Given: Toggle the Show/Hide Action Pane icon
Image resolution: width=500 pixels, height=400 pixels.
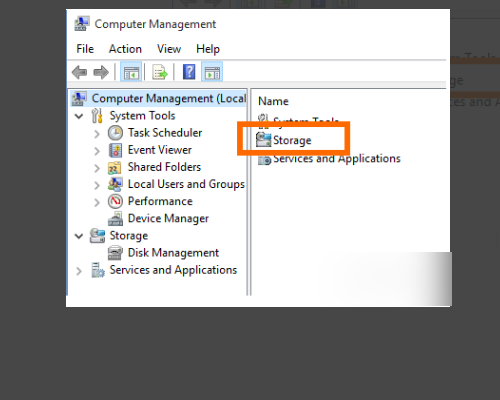Looking at the screenshot, I should click(x=212, y=72).
